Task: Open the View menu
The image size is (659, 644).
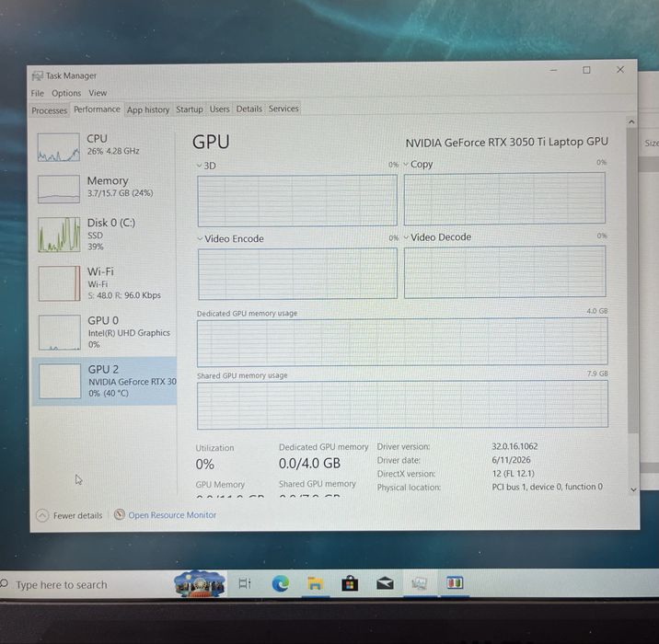Action: point(98,92)
